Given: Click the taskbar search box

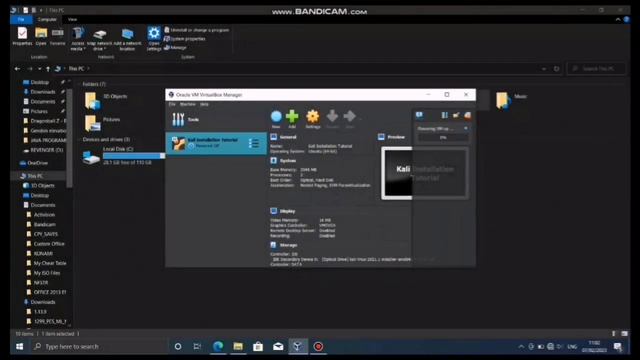Looking at the screenshot, I should [x=98, y=347].
